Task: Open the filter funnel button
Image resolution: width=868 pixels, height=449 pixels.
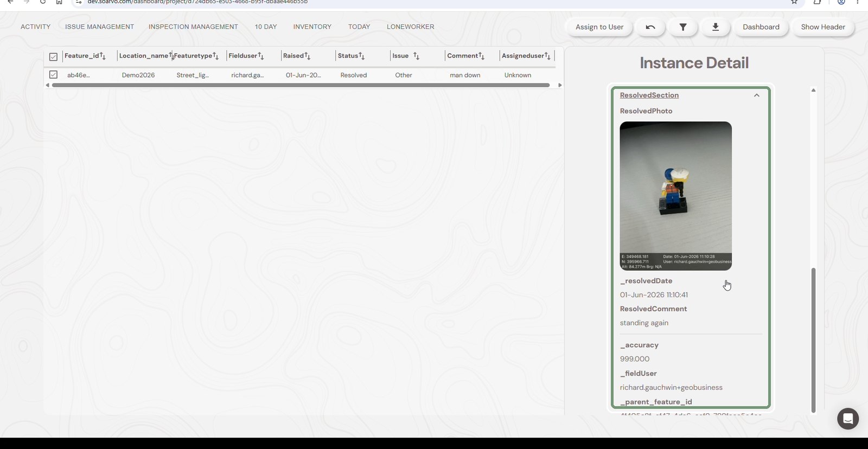Action: click(683, 27)
